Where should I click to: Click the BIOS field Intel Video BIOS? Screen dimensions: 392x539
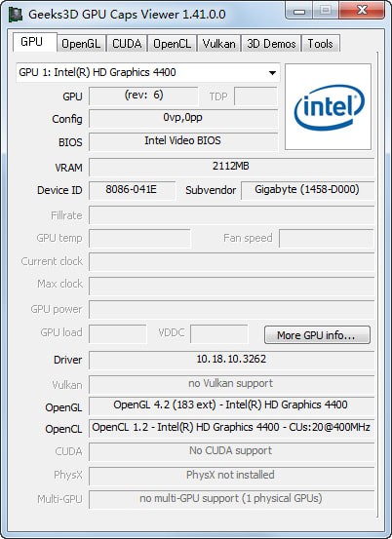[x=183, y=141]
